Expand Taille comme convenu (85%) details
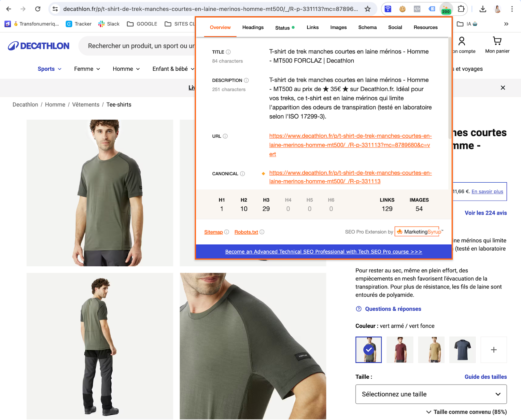Screen dimensions: 521x420 [x=466, y=412]
